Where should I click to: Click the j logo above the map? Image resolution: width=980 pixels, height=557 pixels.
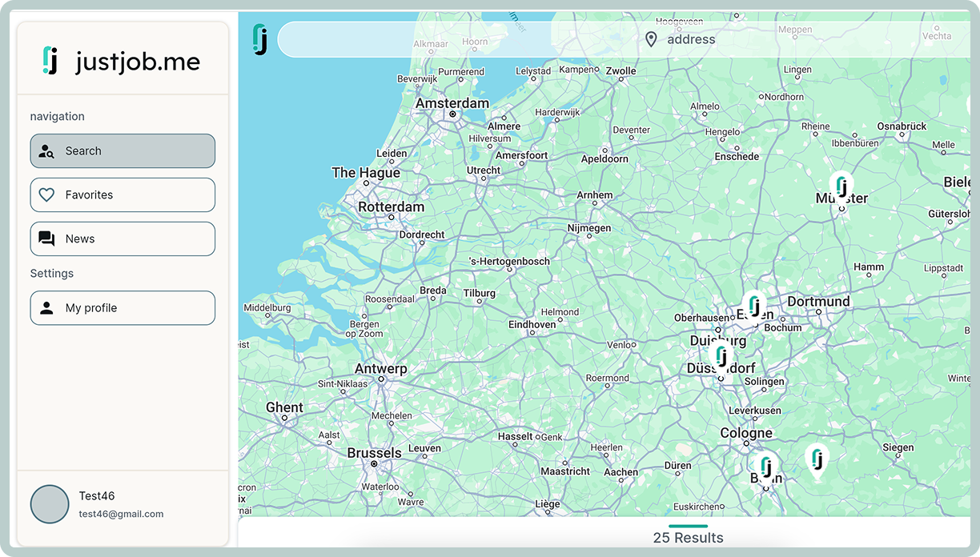click(259, 39)
